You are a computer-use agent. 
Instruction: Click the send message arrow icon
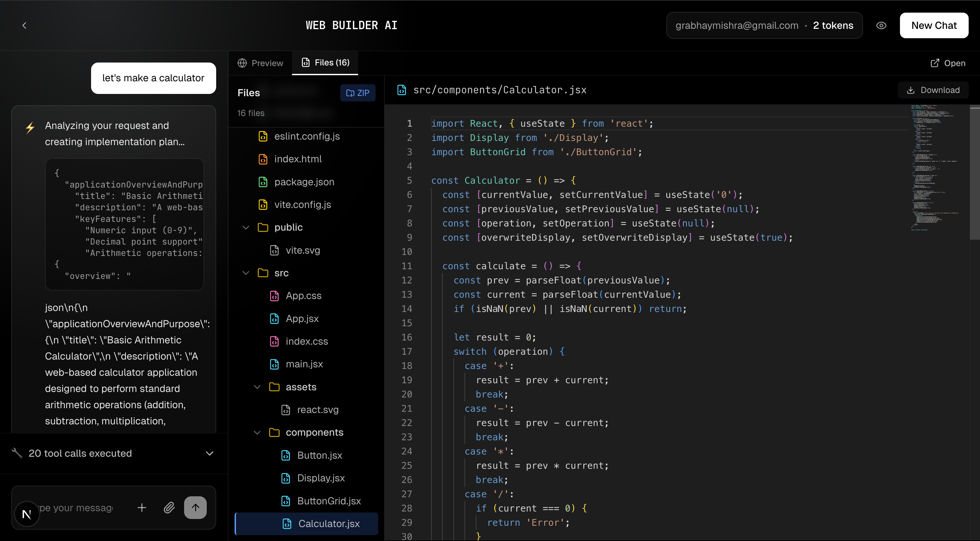coord(195,507)
